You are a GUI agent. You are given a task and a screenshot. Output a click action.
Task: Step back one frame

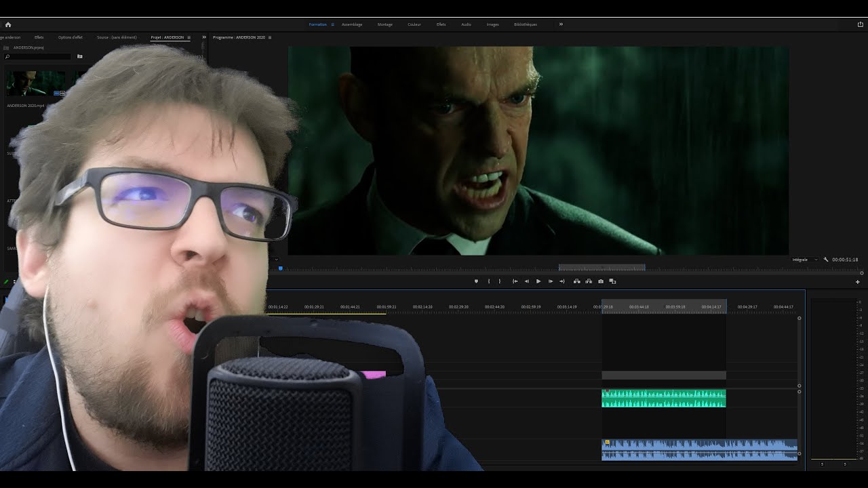(527, 281)
